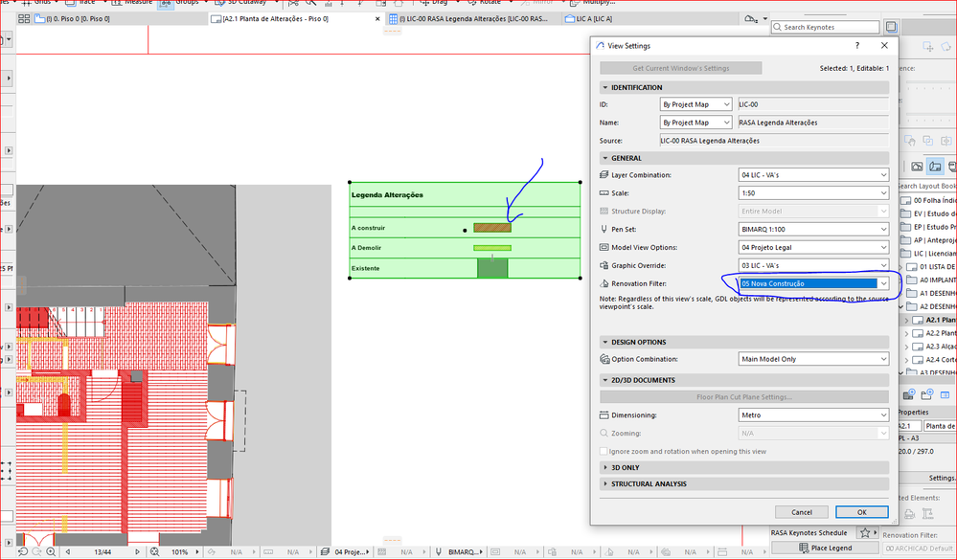Open the Pen Set dropdown
Image resolution: width=957 pixels, height=560 pixels.
(813, 229)
